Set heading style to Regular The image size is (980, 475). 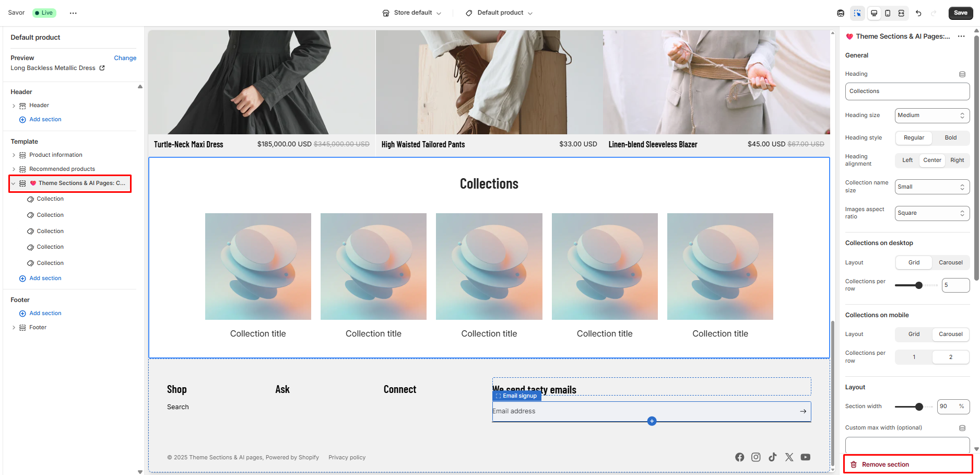click(x=914, y=138)
